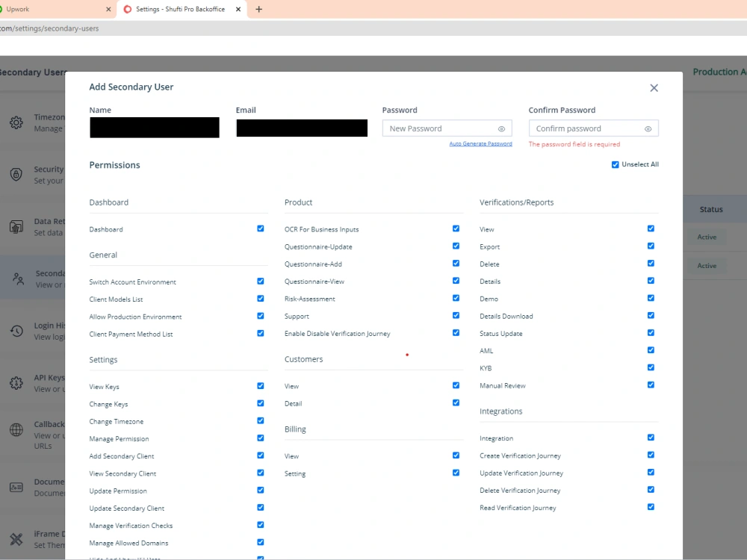
Task: Toggle the Unselect All checkbox
Action: tap(615, 165)
